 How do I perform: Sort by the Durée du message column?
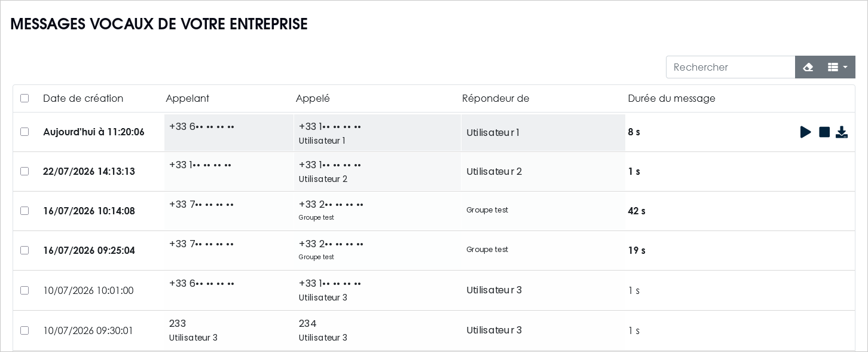(x=671, y=98)
